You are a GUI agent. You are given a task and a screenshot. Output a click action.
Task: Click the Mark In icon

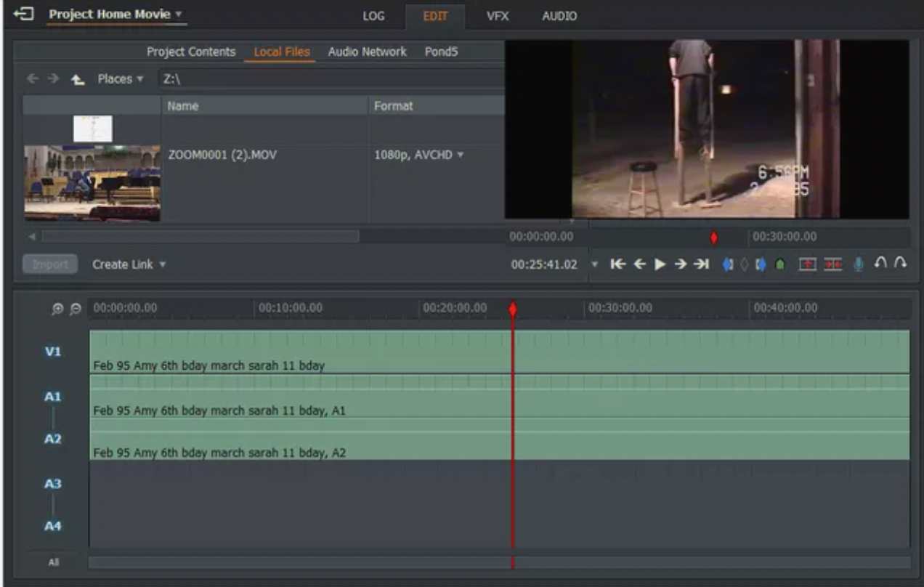pyautogui.click(x=727, y=264)
